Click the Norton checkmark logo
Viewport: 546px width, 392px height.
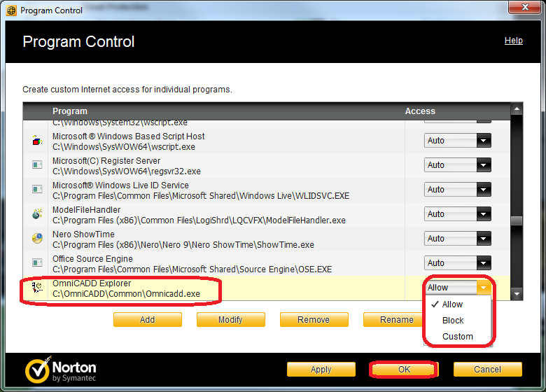click(38, 370)
